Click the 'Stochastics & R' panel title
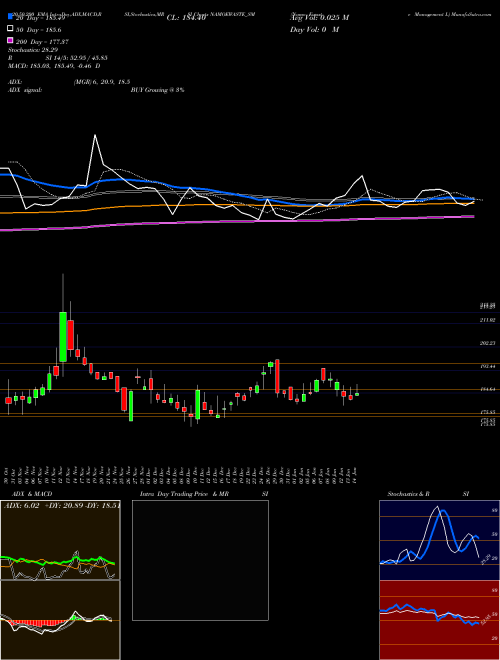This screenshot has width=500, height=660. tap(408, 494)
